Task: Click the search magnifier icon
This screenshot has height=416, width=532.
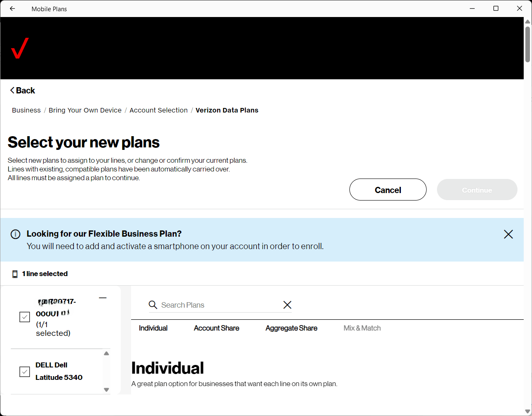Action: [153, 305]
